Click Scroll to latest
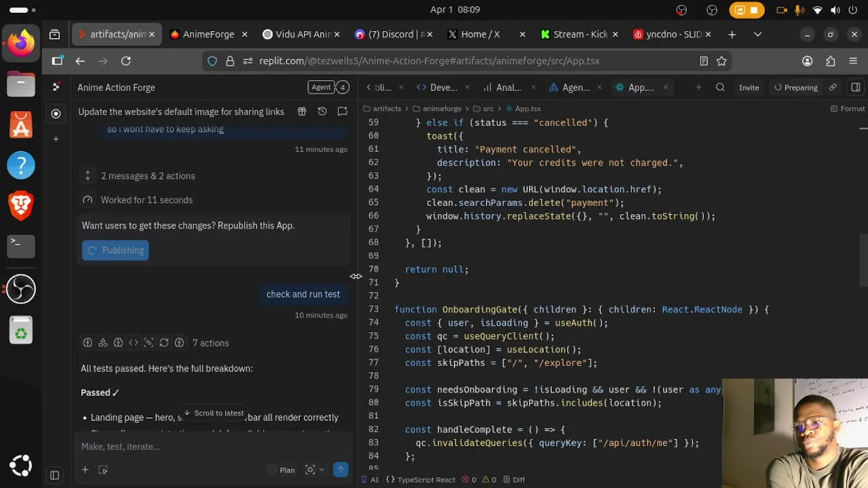 pyautogui.click(x=213, y=413)
